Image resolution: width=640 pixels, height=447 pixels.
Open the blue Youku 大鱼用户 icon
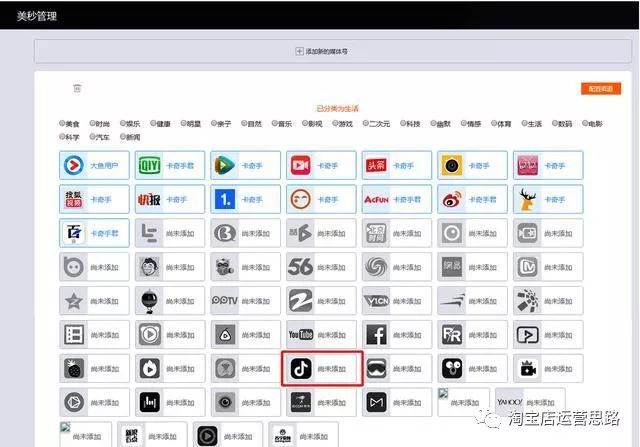pyautogui.click(x=74, y=165)
